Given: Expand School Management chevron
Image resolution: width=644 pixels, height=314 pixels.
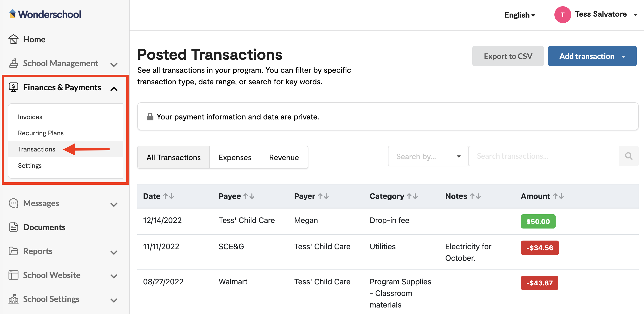Looking at the screenshot, I should 114,65.
